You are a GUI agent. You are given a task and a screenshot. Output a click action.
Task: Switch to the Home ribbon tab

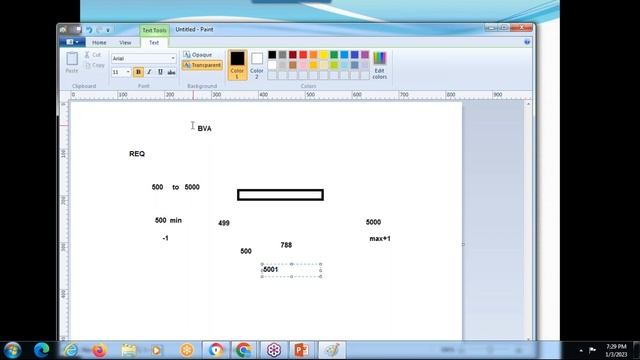point(99,42)
